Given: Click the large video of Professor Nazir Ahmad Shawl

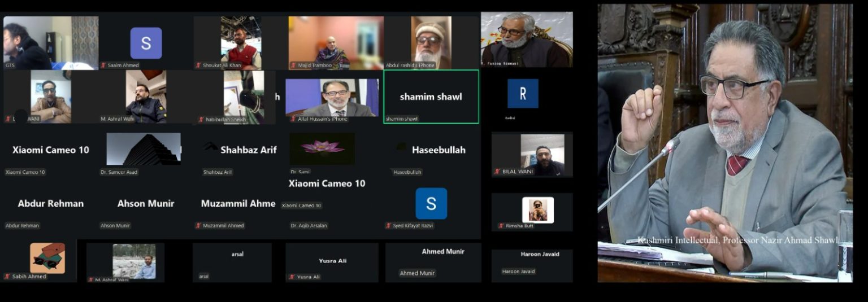Looking at the screenshot, I should 725,143.
